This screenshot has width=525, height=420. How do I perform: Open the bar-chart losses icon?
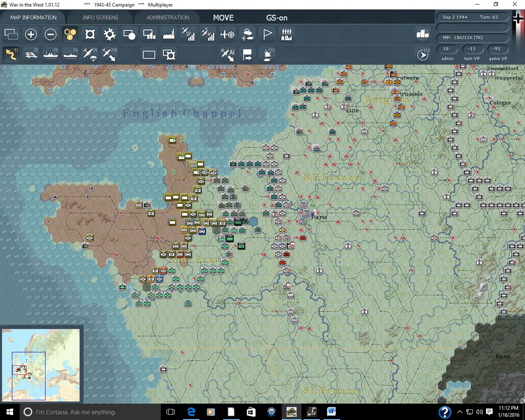422,34
